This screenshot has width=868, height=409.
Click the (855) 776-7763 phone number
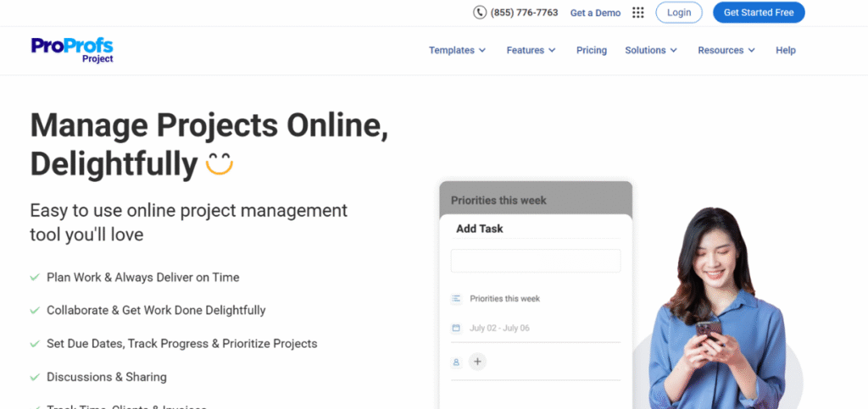[524, 12]
